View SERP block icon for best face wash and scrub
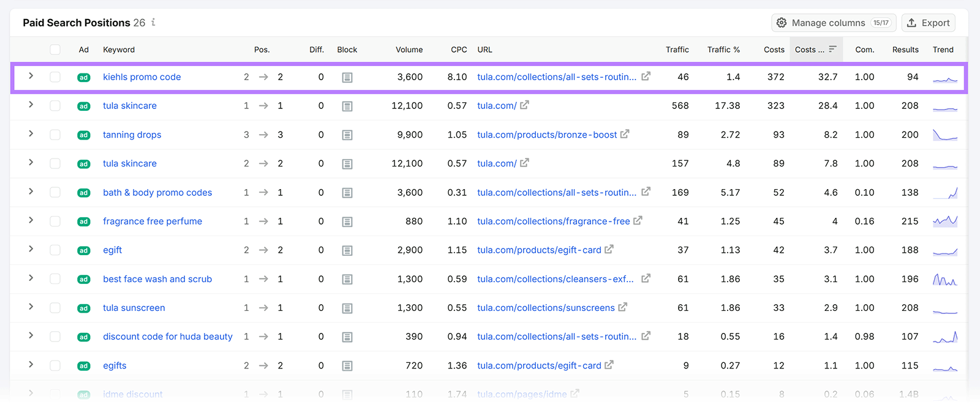This screenshot has height=407, width=980. (x=347, y=279)
